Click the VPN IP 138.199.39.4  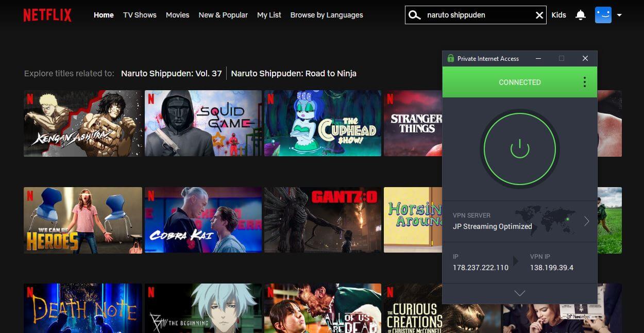click(552, 268)
